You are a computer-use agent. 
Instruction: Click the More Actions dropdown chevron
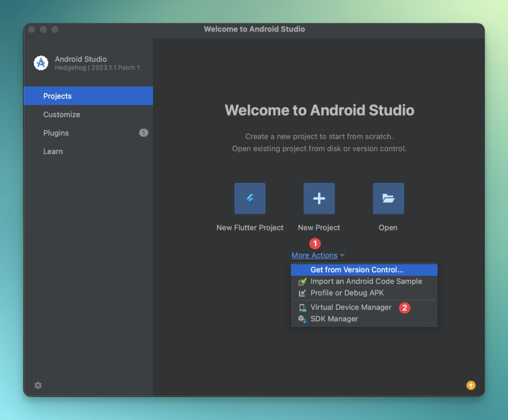pyautogui.click(x=342, y=255)
